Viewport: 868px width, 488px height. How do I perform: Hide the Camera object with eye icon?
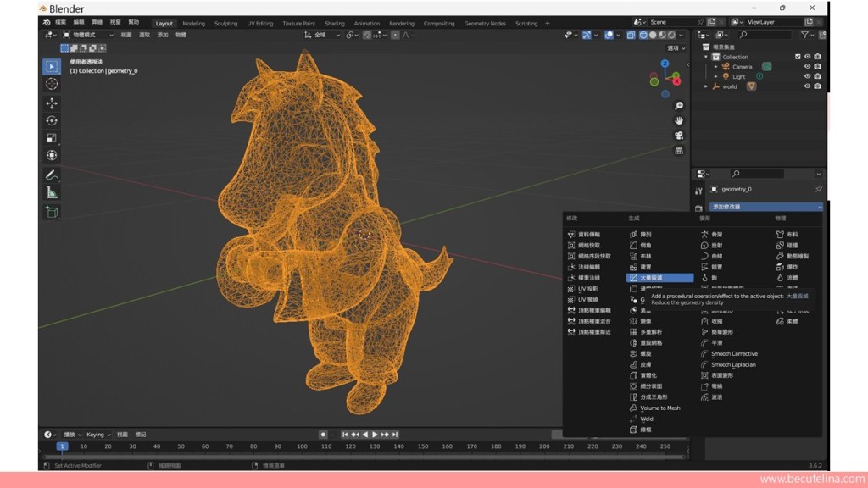click(807, 66)
